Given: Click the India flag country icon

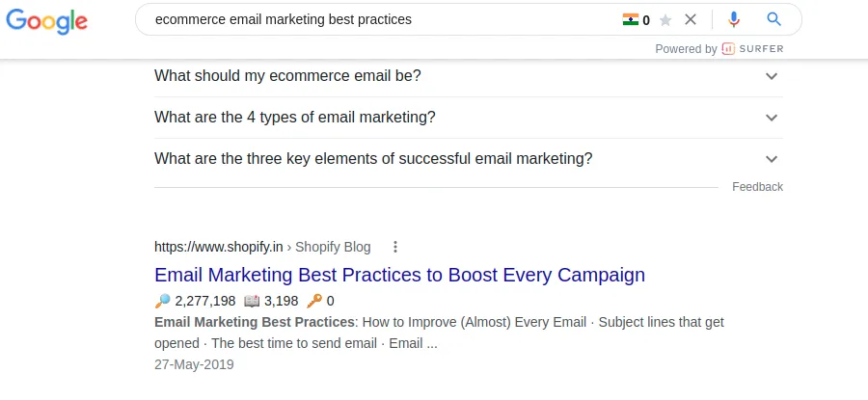Looking at the screenshot, I should (631, 19).
